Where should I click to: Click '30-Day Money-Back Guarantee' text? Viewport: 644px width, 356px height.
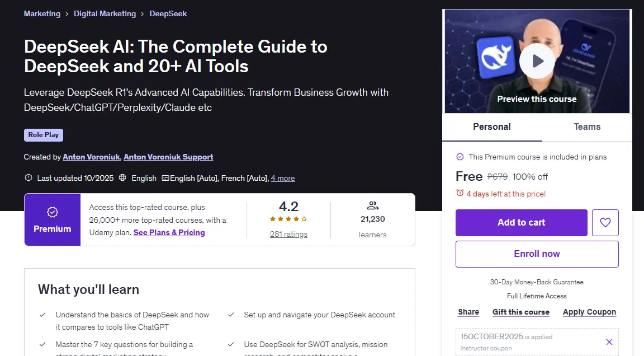click(x=537, y=282)
